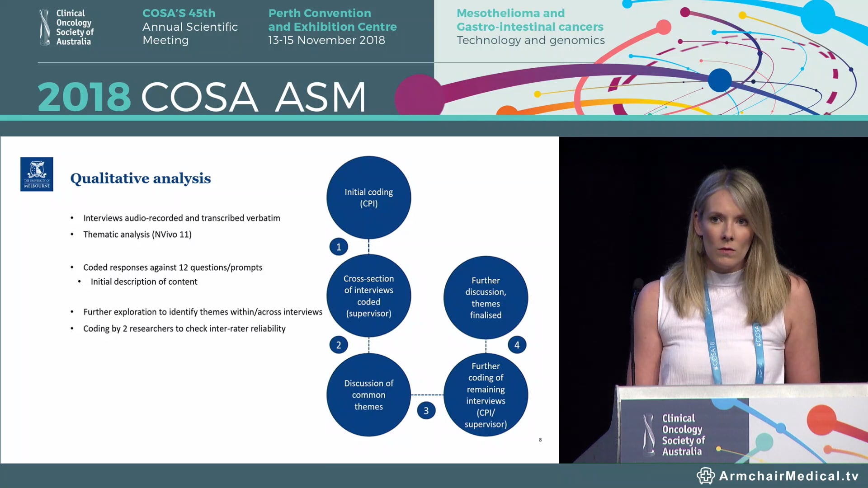The image size is (868, 488).
Task: Click the Mesothelioma and Gastro-intestinal cancers heading
Action: (x=530, y=20)
